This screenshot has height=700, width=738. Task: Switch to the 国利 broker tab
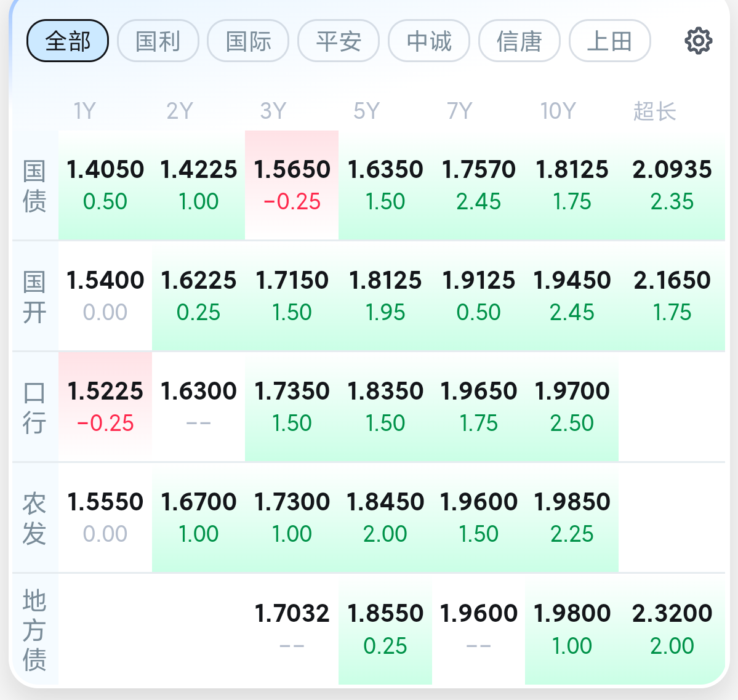click(158, 41)
